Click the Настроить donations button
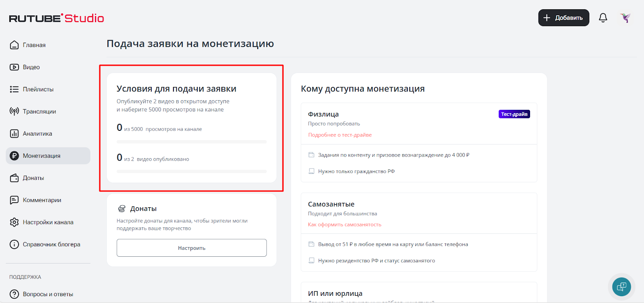 pyautogui.click(x=192, y=248)
